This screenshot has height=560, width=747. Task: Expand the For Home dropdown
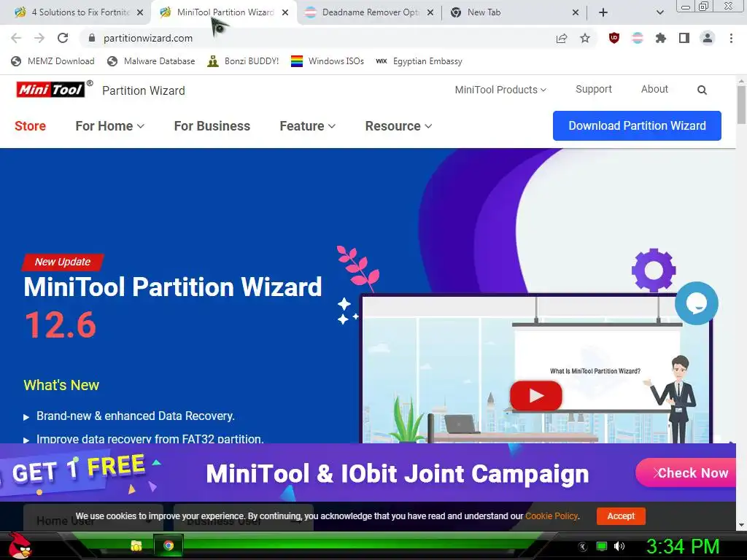click(109, 125)
